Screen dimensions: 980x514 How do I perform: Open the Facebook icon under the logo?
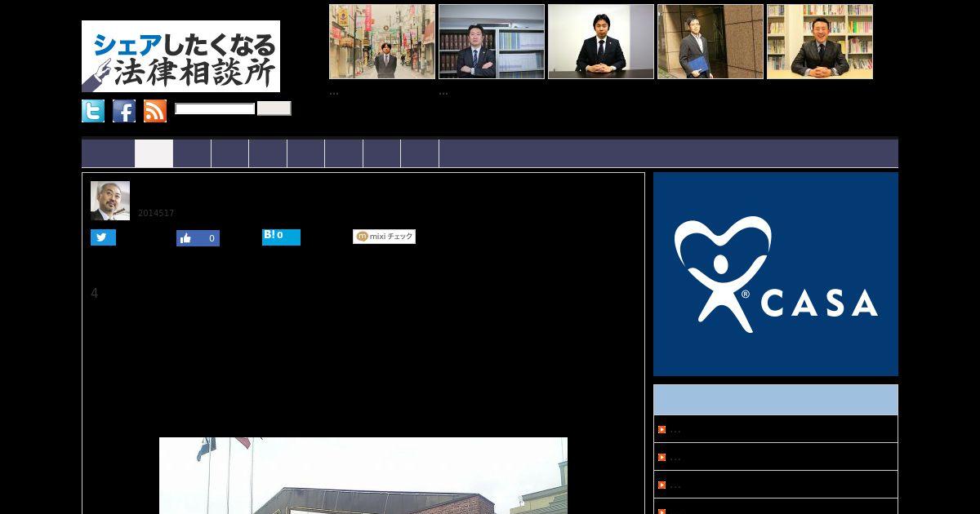124,111
